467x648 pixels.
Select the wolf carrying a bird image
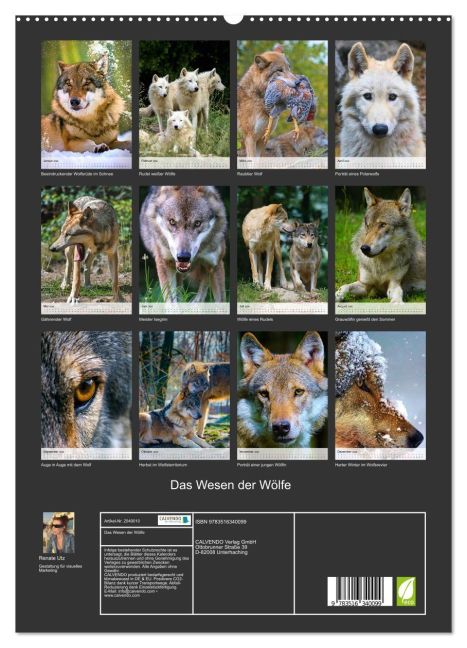point(282,104)
